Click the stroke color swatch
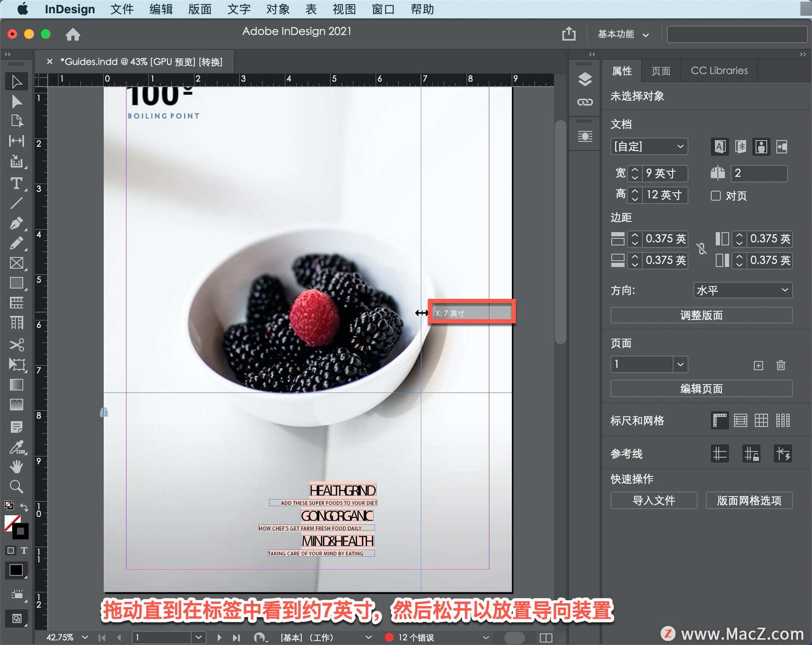This screenshot has height=645, width=812. coord(21,531)
